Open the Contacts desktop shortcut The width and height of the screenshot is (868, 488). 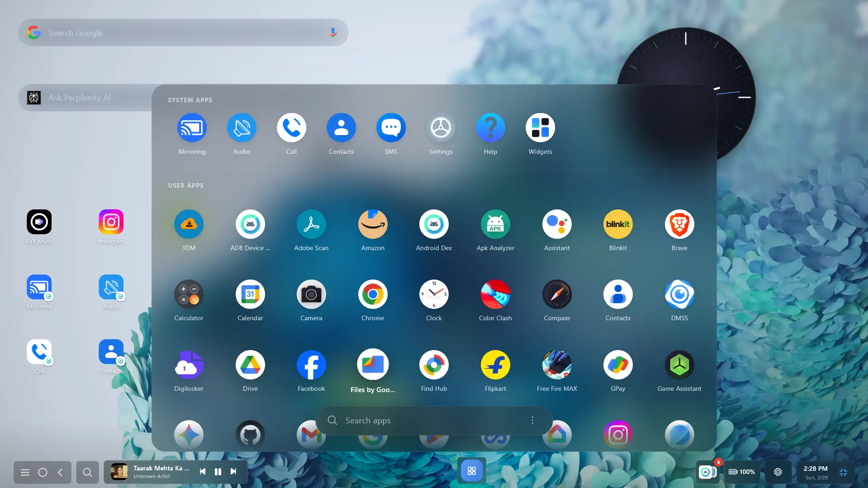tap(111, 352)
